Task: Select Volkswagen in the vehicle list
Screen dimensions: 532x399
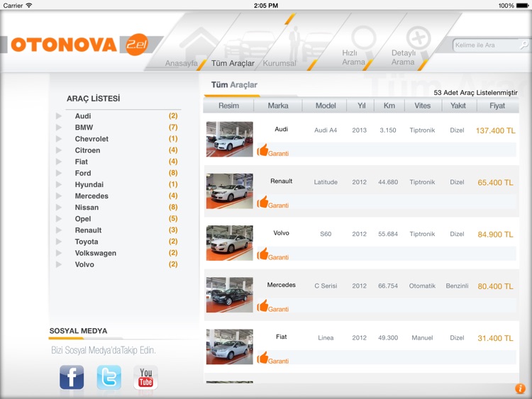Action: point(96,253)
